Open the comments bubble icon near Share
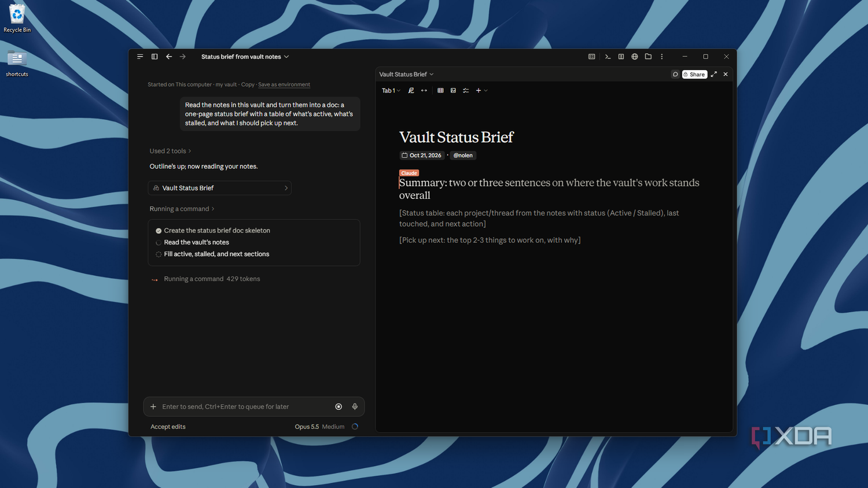Viewport: 868px width, 488px height. tap(675, 74)
